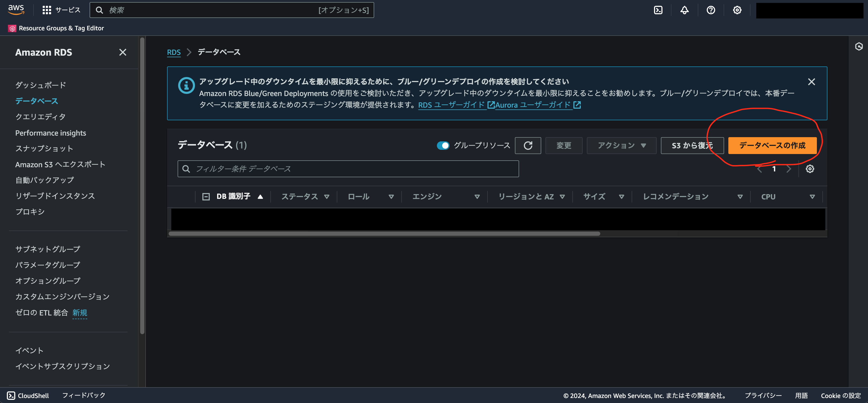Open table display preferences gear

(810, 169)
